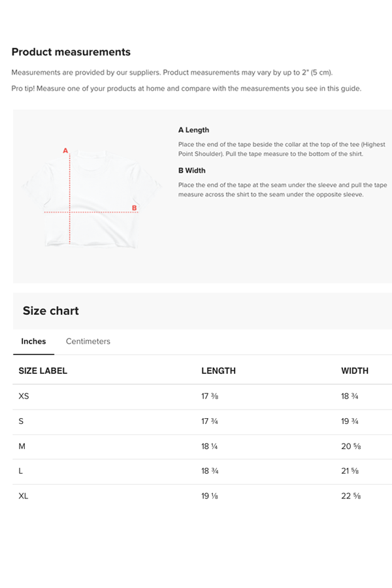Select the XL size row label
The image size is (392, 588).
pyautogui.click(x=24, y=496)
